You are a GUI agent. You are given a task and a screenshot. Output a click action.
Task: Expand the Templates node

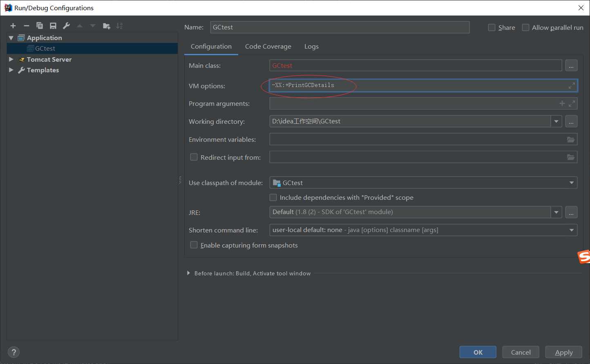pos(11,70)
